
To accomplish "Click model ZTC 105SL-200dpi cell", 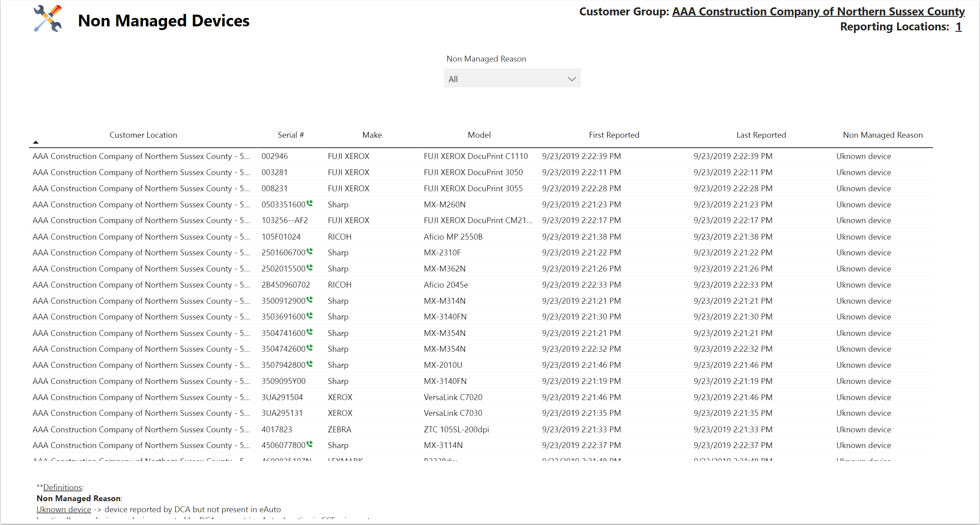I will [x=456, y=429].
